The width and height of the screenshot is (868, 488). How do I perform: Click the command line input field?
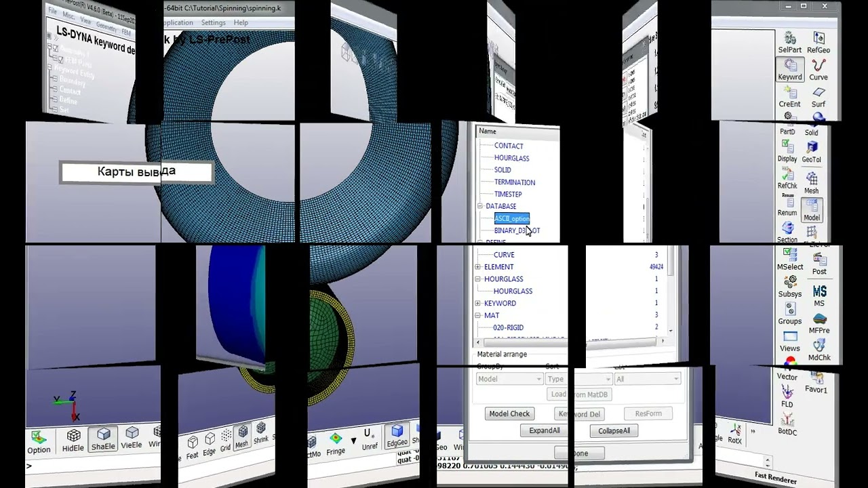click(x=93, y=466)
